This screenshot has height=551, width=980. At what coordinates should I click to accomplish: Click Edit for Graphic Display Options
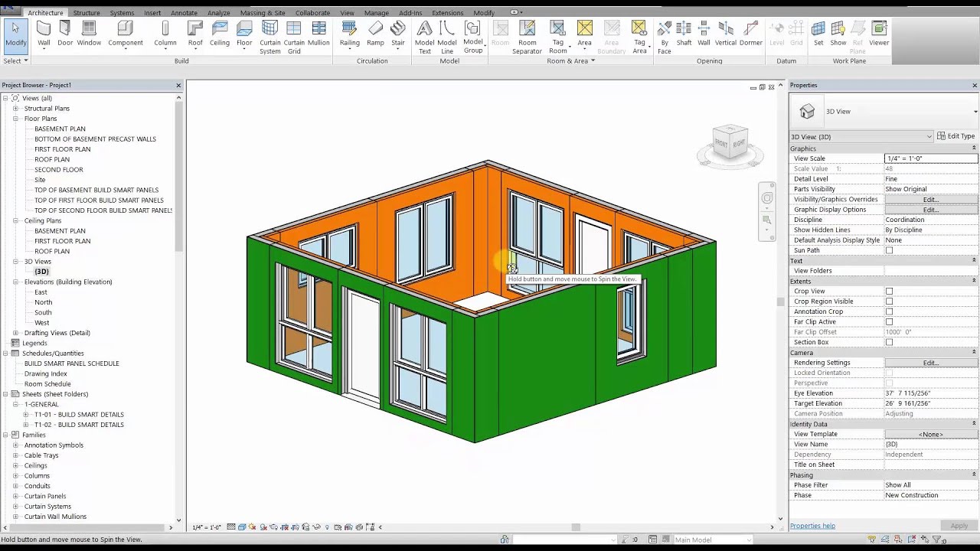(931, 210)
